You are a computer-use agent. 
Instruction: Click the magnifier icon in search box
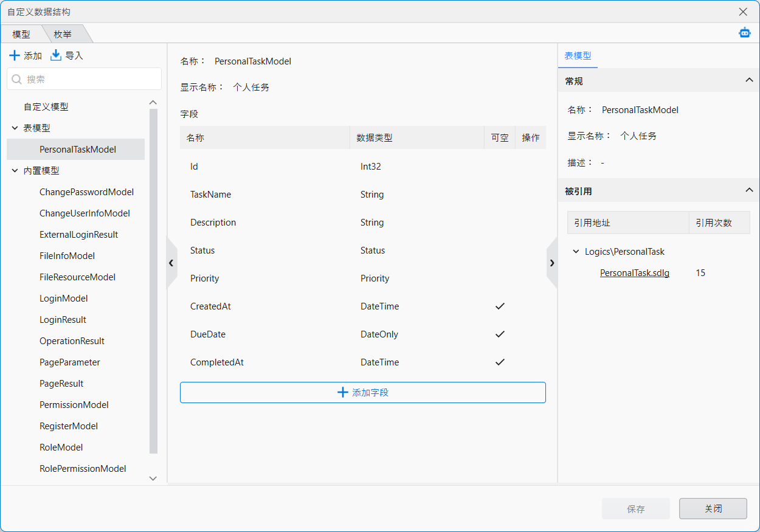point(17,79)
